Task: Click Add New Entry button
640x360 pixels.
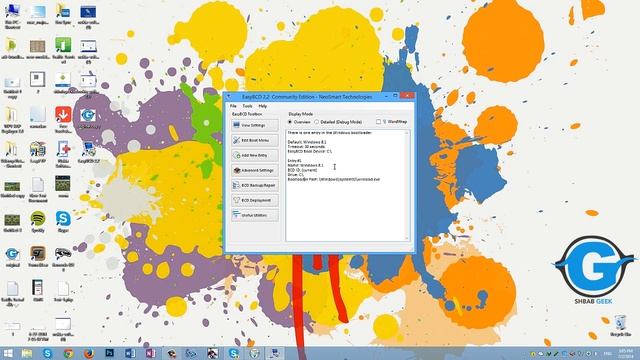Action: pyautogui.click(x=255, y=156)
